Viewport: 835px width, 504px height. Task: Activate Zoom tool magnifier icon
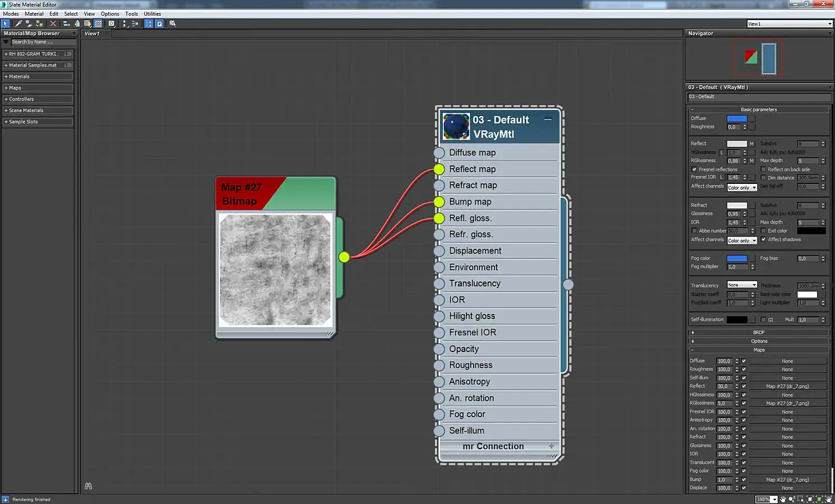[792, 499]
